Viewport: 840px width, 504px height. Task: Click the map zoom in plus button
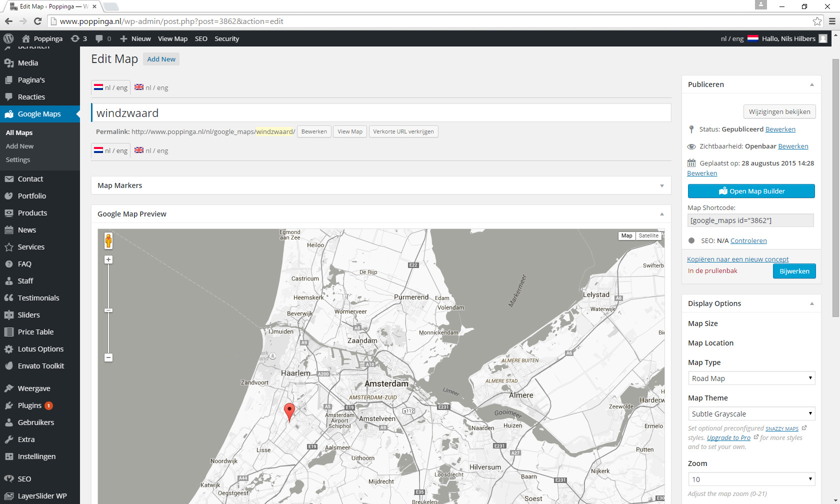click(x=108, y=259)
